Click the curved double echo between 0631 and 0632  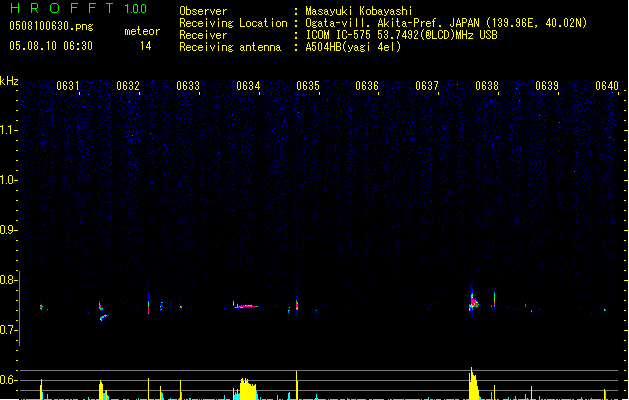[102, 311]
